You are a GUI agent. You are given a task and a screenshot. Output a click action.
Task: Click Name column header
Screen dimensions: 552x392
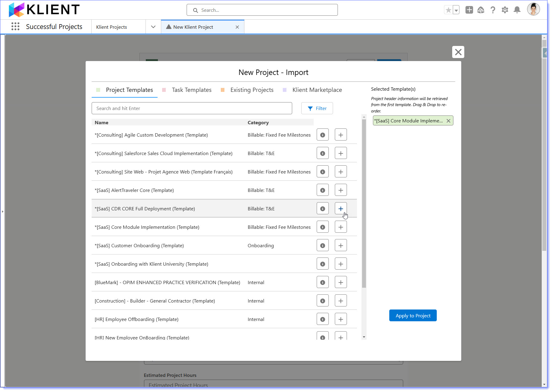pyautogui.click(x=101, y=122)
